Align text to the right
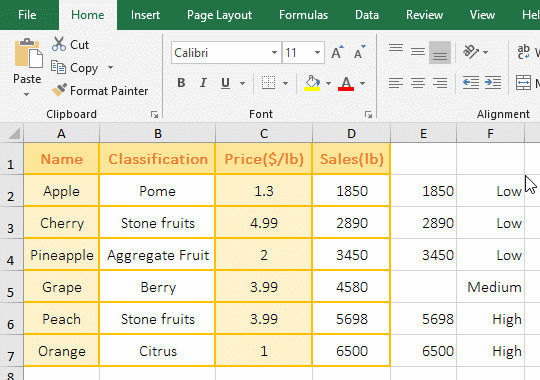 click(440, 83)
